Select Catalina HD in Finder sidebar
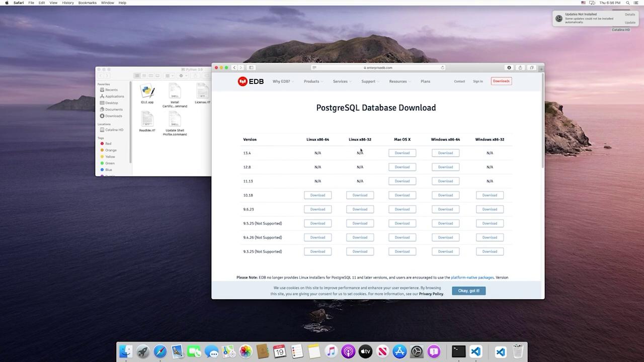The height and width of the screenshot is (362, 644). [x=114, y=130]
